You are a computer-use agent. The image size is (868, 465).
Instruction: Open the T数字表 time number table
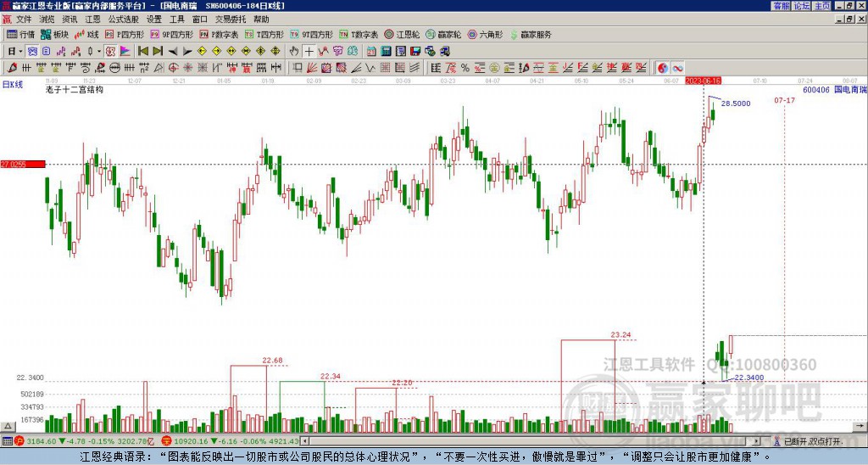tap(359, 34)
